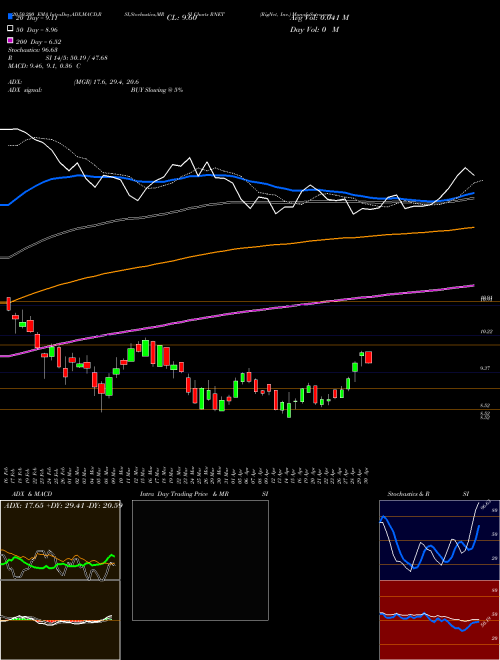Click the Stochastics & RSI panel title

pos(428,494)
